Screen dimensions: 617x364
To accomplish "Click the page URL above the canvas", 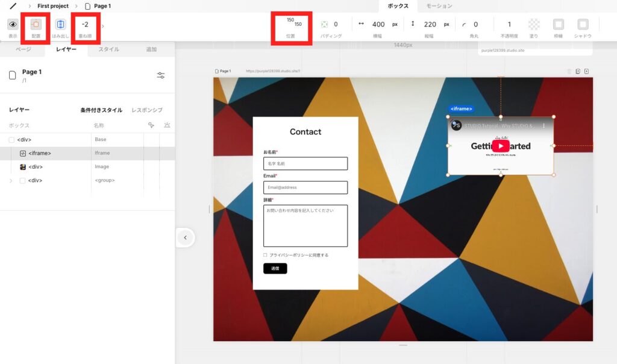I will pos(273,71).
